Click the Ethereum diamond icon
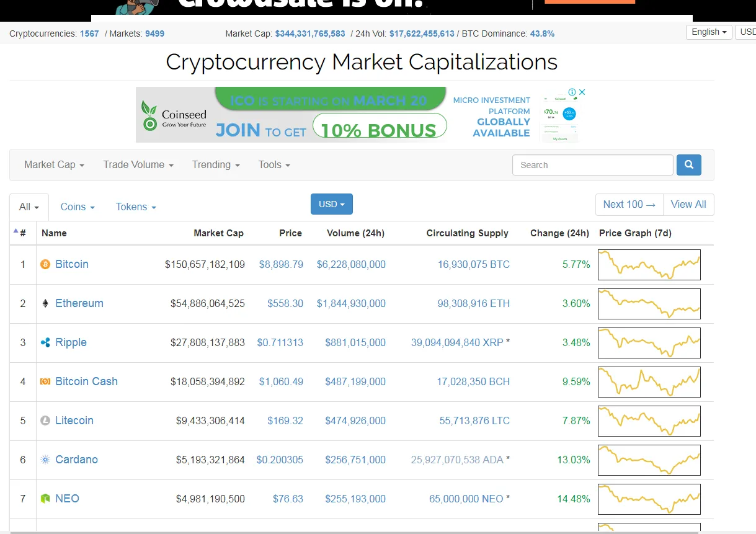This screenshot has width=756, height=534. 45,303
